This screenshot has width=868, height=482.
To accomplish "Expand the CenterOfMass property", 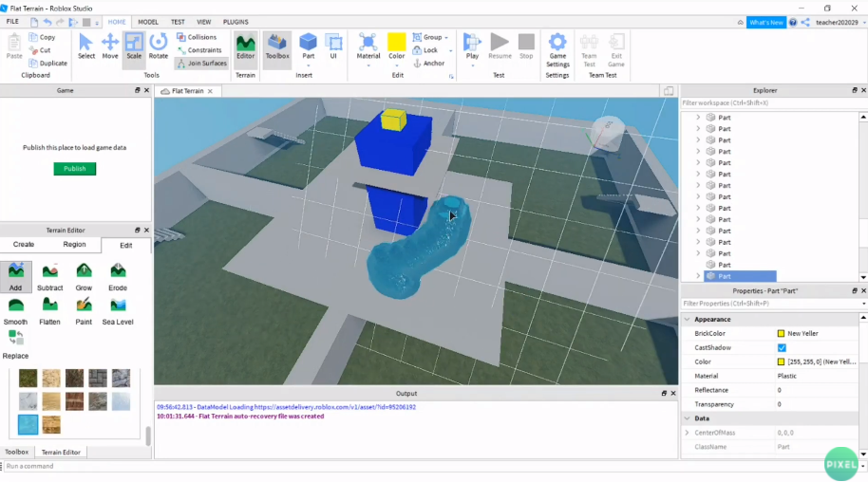I will (x=687, y=433).
